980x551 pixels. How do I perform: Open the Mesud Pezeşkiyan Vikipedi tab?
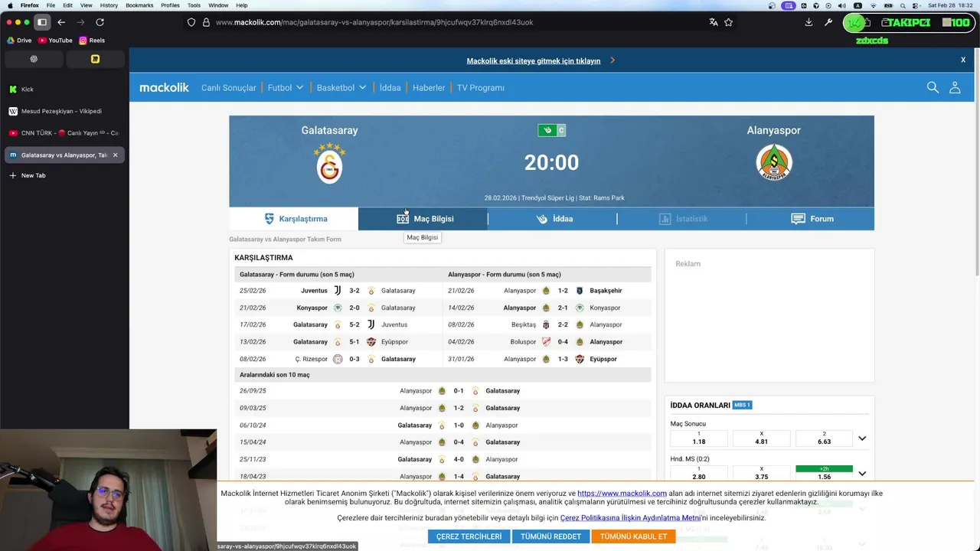pyautogui.click(x=63, y=111)
